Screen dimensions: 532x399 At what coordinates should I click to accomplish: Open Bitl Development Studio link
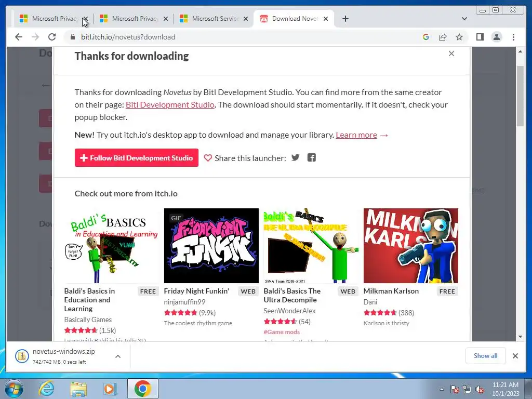[x=170, y=104]
